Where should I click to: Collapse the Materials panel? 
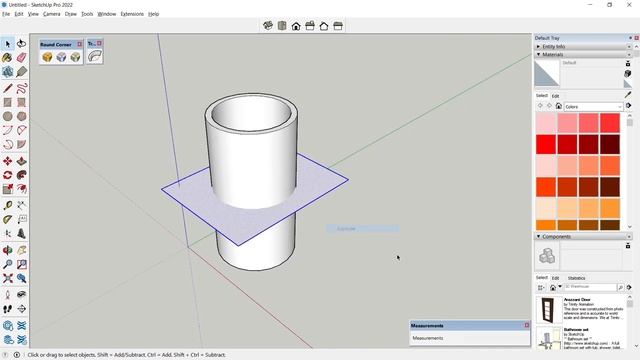point(538,54)
